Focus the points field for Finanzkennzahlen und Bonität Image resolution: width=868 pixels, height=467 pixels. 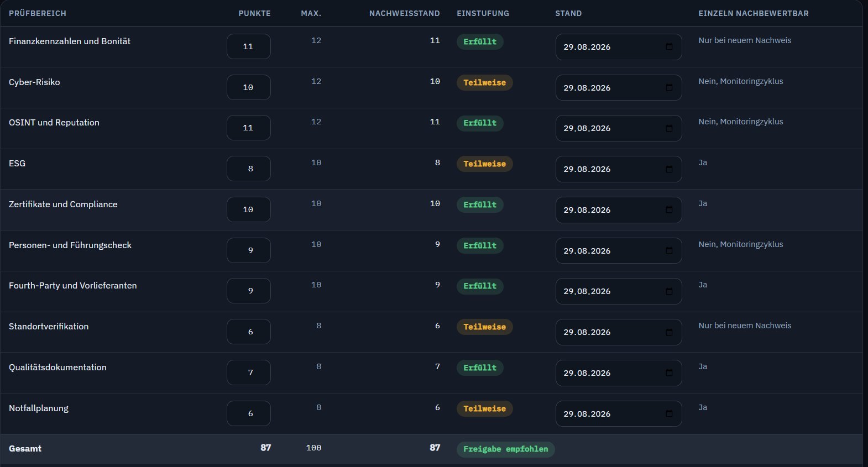point(249,46)
